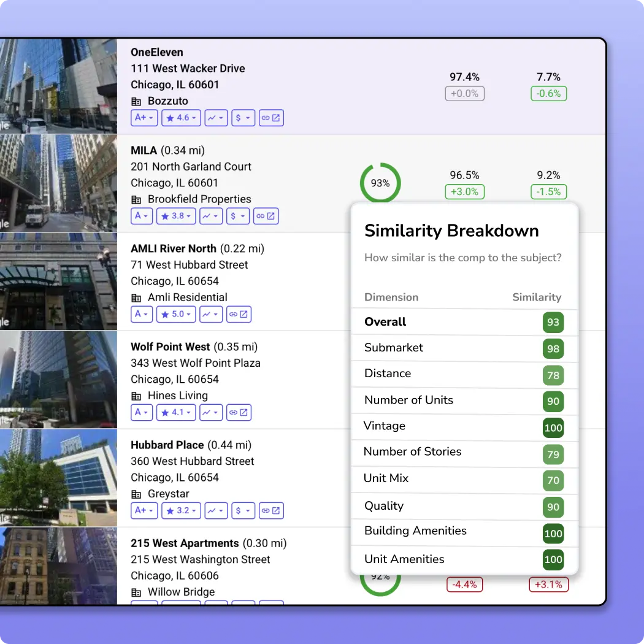Open the A+ grade dropdown for OneEleven
Screen dimensions: 644x644
144,118
